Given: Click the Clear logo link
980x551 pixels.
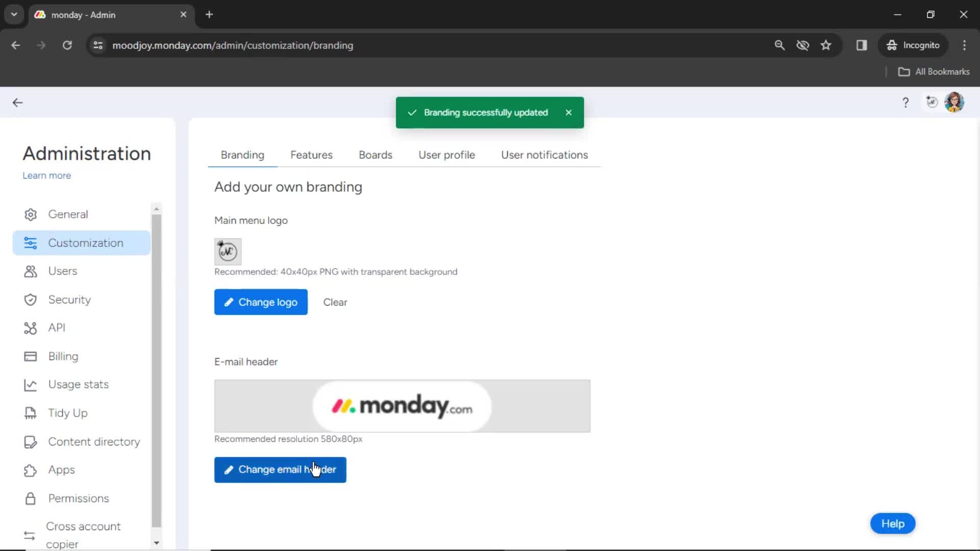Looking at the screenshot, I should (335, 302).
